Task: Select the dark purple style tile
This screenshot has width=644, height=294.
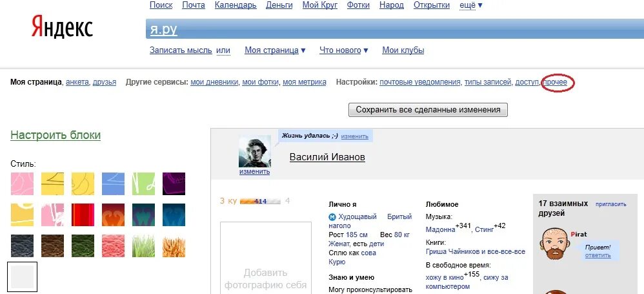Action: (x=174, y=184)
